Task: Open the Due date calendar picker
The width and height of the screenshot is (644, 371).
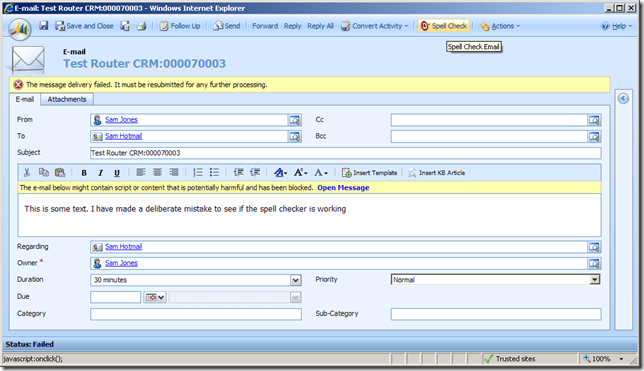Action: point(155,297)
